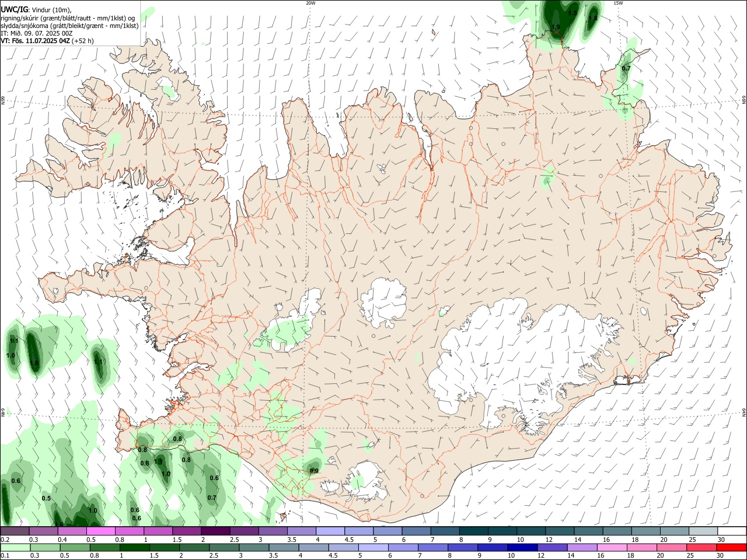The width and height of the screenshot is (747, 560).
Task: Click the '0.5' precipitation value over the sea
Action: pos(47,498)
